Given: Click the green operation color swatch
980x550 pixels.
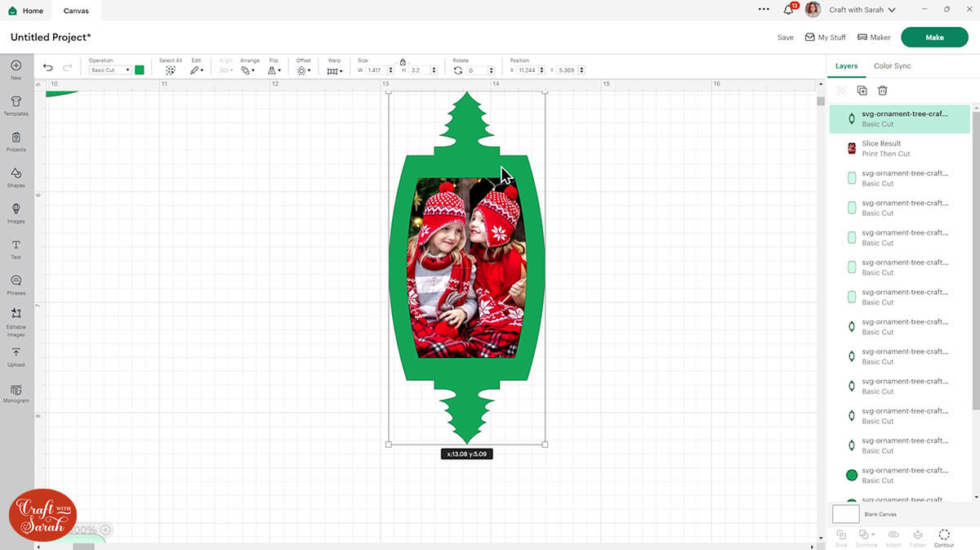Looking at the screenshot, I should 140,70.
